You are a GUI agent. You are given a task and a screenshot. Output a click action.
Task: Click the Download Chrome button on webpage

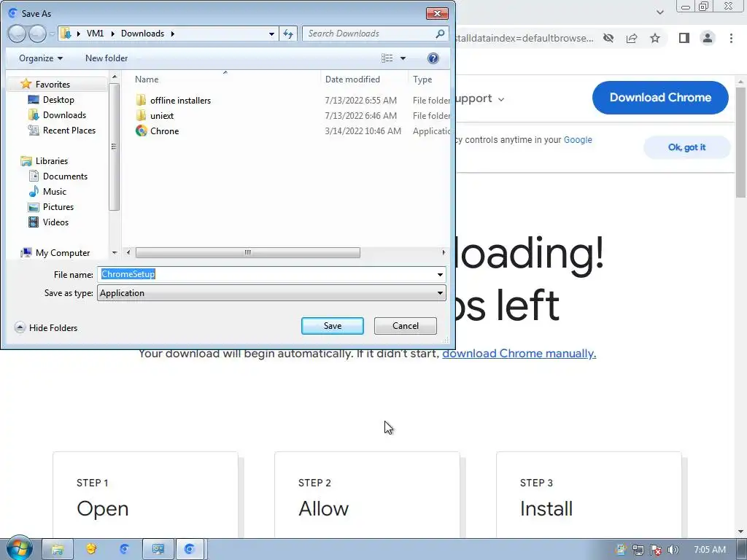[x=659, y=98]
